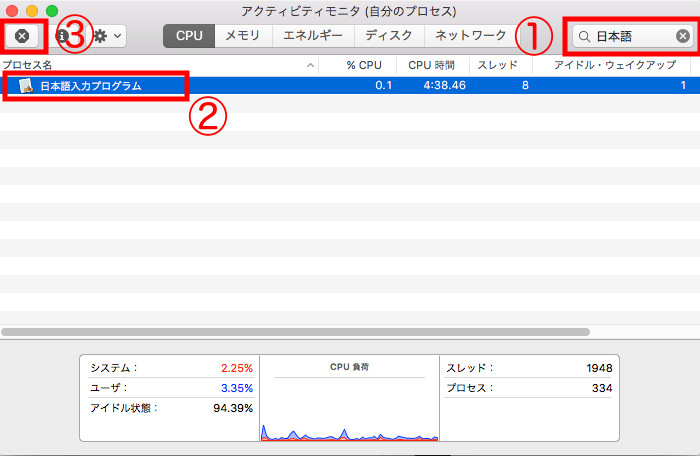Click the process info (i) button
The height and width of the screenshot is (456, 700).
click(x=62, y=36)
